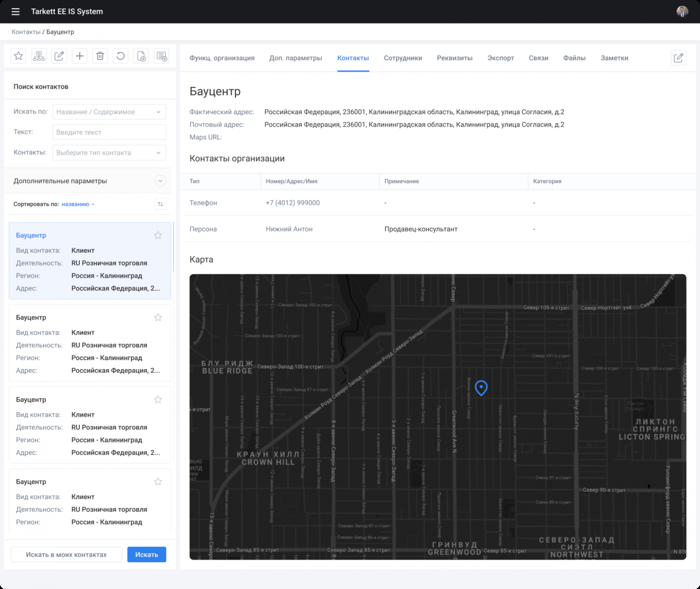Click the circular refresh icon
Image resolution: width=700 pixels, height=589 pixels.
120,56
